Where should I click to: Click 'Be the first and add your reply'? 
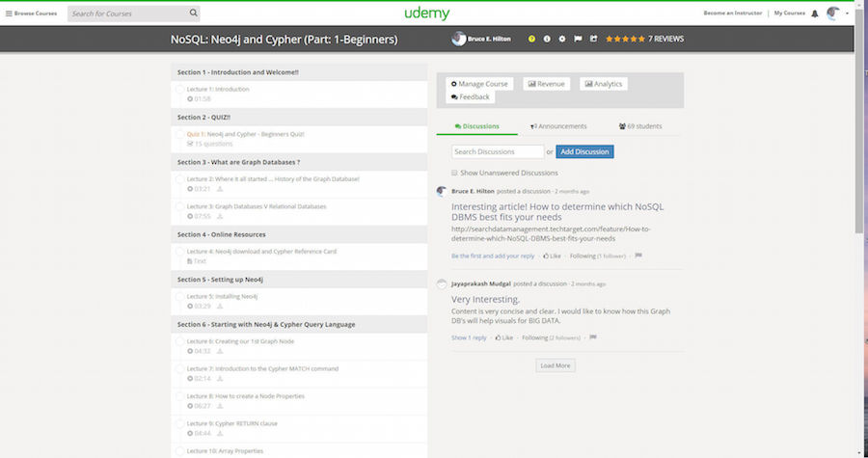(493, 256)
